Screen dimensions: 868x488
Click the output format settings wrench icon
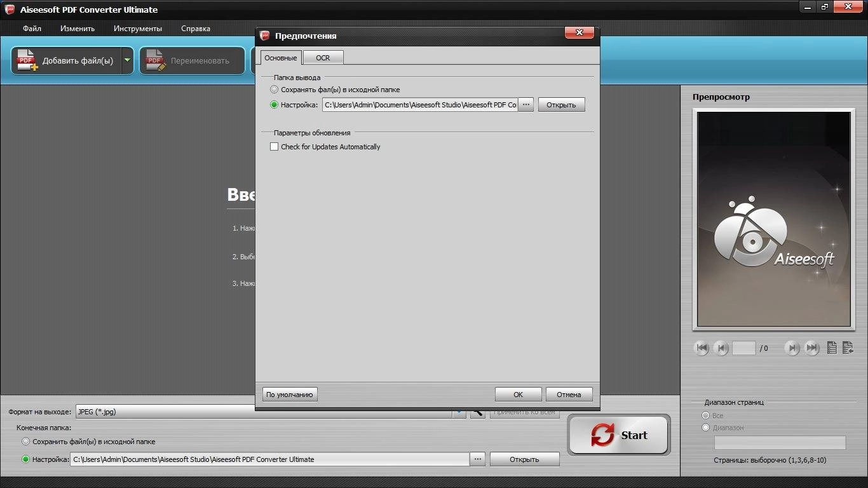coord(477,412)
